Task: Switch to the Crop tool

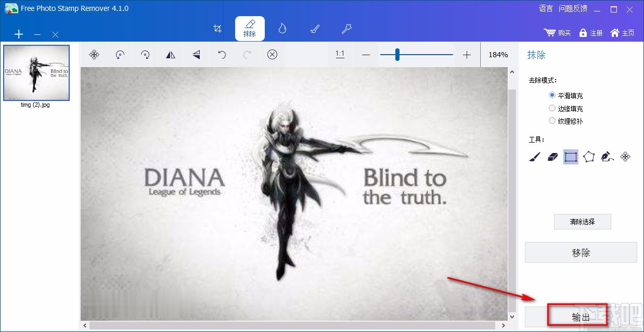Action: coord(217,29)
